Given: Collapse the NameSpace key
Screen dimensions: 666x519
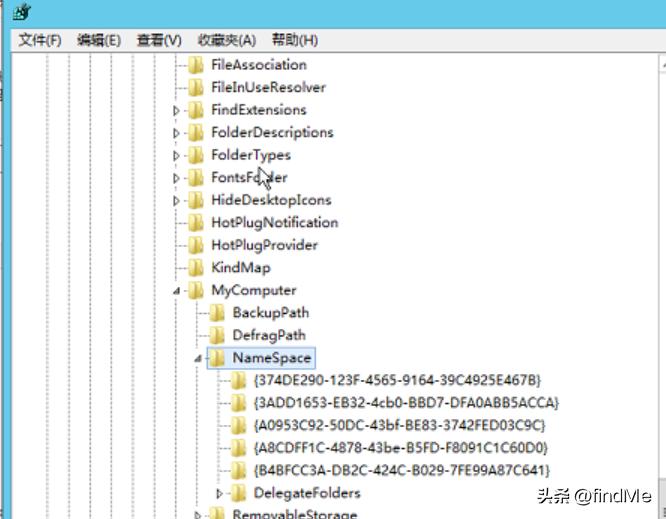Looking at the screenshot, I should click(198, 359).
